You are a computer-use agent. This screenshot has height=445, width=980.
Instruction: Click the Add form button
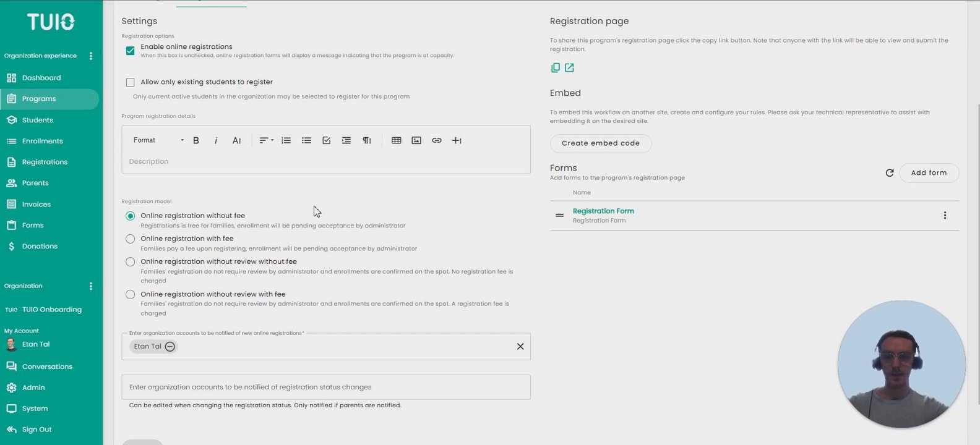[929, 173]
